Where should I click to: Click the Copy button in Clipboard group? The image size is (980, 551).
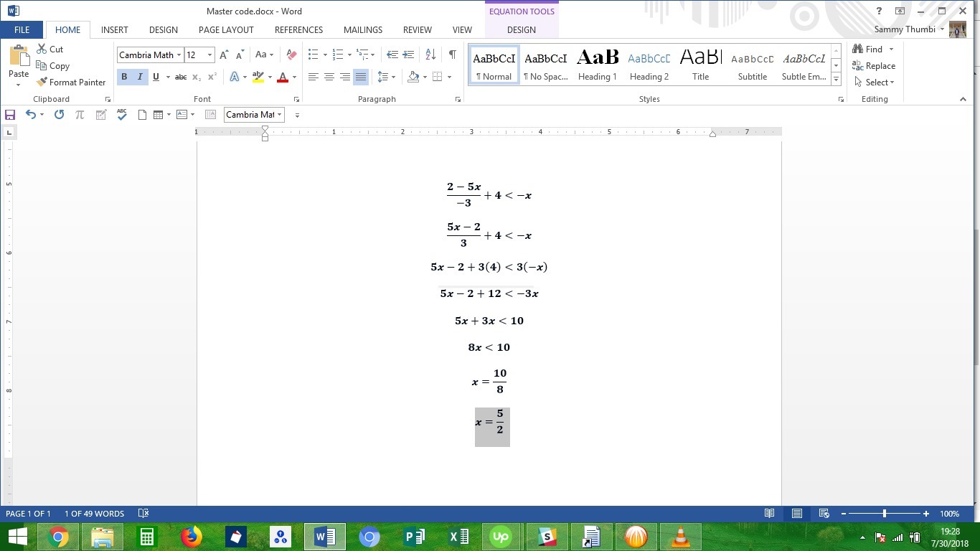(52, 66)
